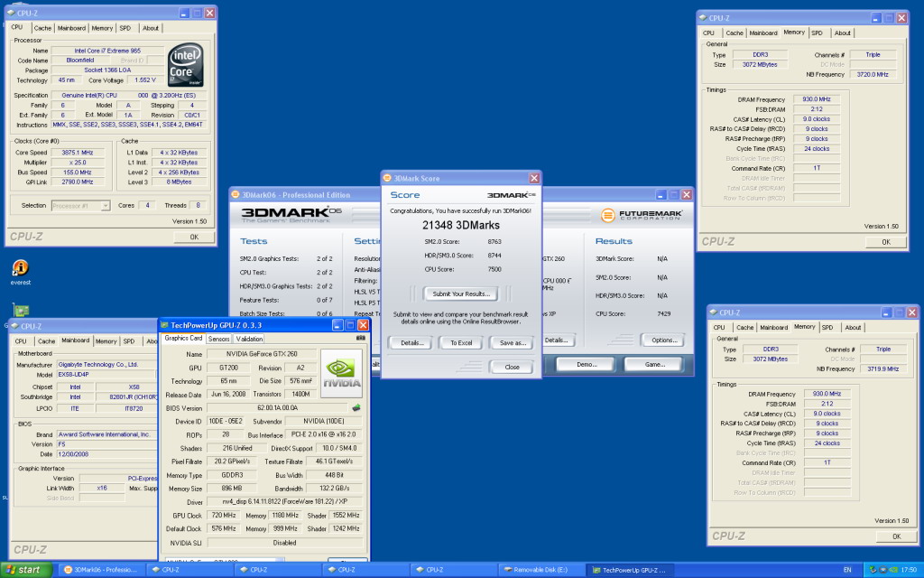
Task: Click the GPU-Z title bar icon
Action: tap(164, 325)
